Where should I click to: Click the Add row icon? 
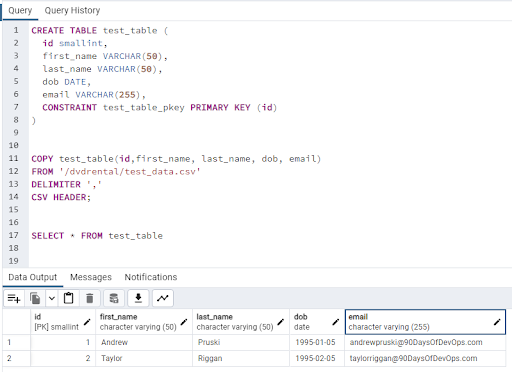coord(14,298)
